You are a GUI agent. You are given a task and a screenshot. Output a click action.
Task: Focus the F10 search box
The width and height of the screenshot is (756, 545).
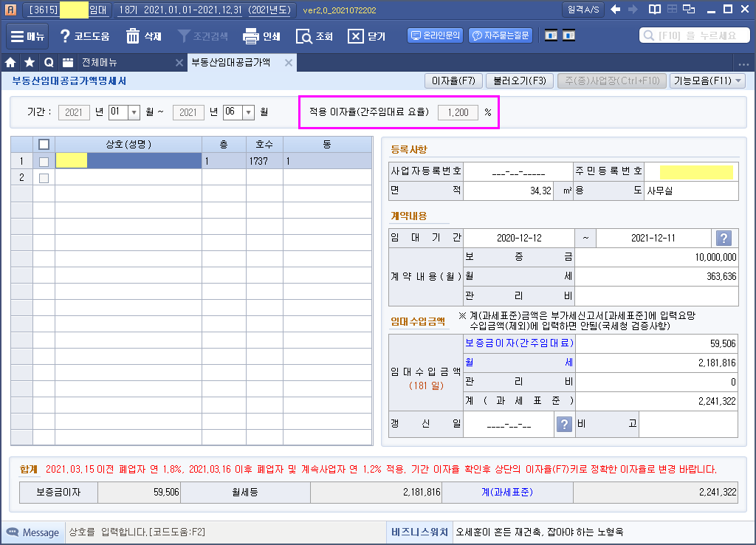click(x=694, y=35)
